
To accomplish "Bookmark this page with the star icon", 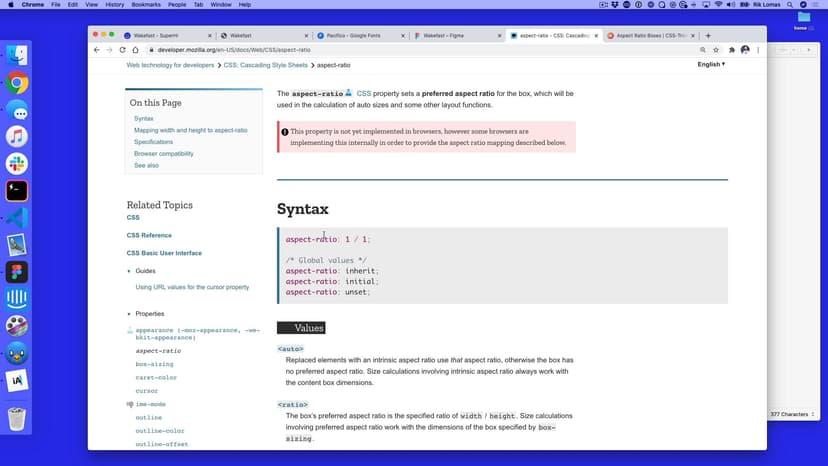I will [717, 49].
